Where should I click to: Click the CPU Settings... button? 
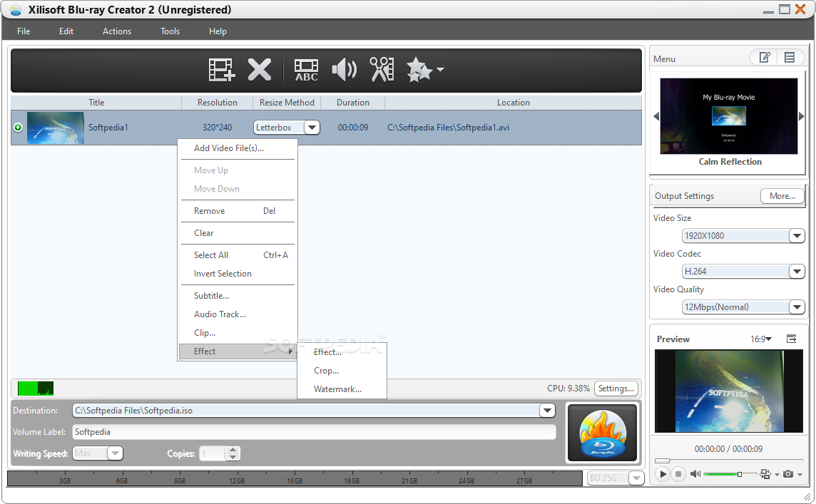[616, 389]
